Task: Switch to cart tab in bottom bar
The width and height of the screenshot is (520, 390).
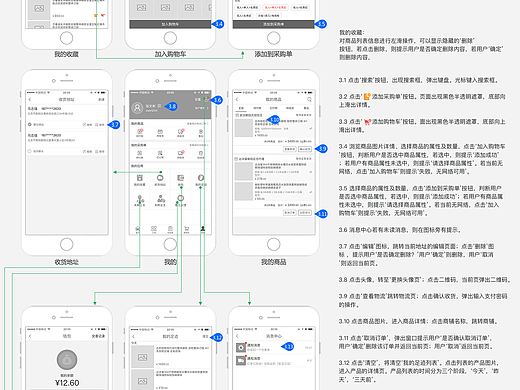Action: click(x=186, y=229)
